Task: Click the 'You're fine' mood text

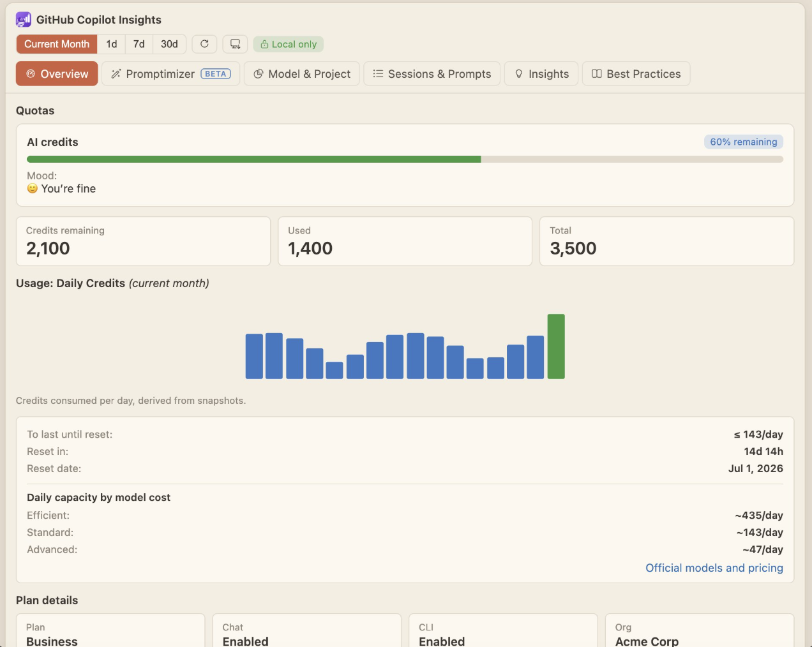Action: [x=68, y=189]
